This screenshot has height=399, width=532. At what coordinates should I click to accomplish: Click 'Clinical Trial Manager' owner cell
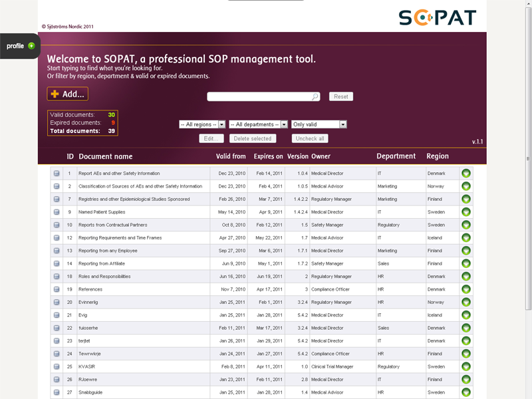point(332,367)
